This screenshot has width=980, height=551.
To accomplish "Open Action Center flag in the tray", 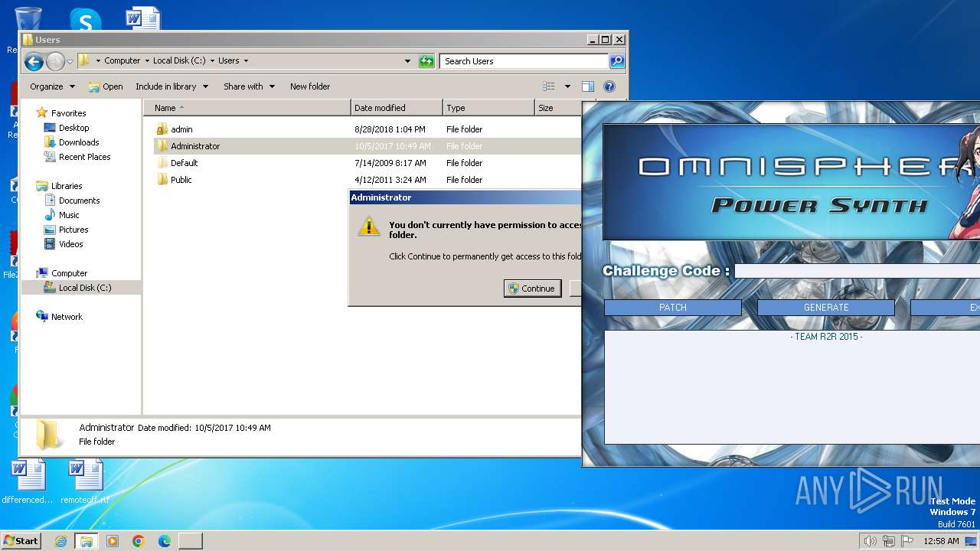I will (907, 541).
